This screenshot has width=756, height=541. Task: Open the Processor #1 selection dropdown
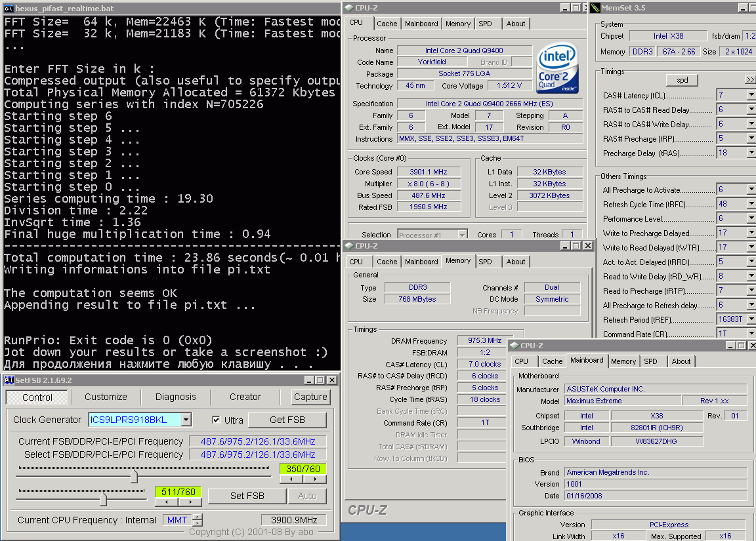[462, 235]
